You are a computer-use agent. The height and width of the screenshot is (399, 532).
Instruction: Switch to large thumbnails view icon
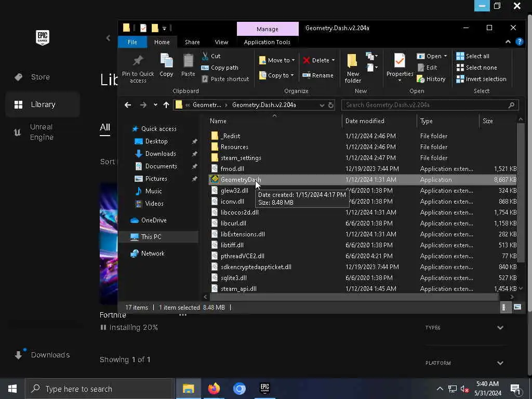[x=517, y=308]
